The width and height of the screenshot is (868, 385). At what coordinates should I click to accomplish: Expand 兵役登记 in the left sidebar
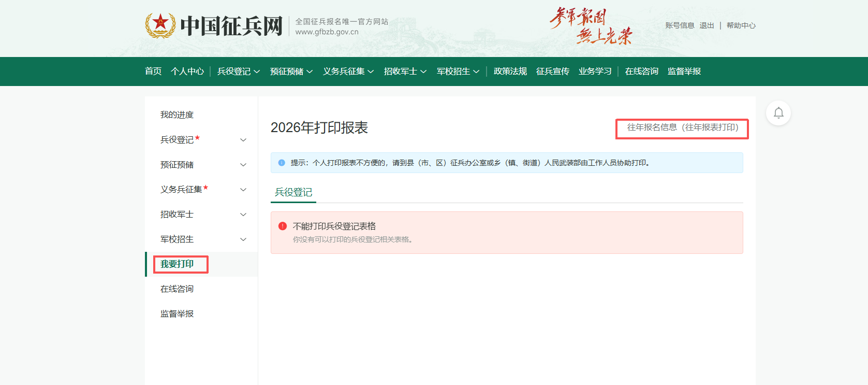click(x=243, y=140)
